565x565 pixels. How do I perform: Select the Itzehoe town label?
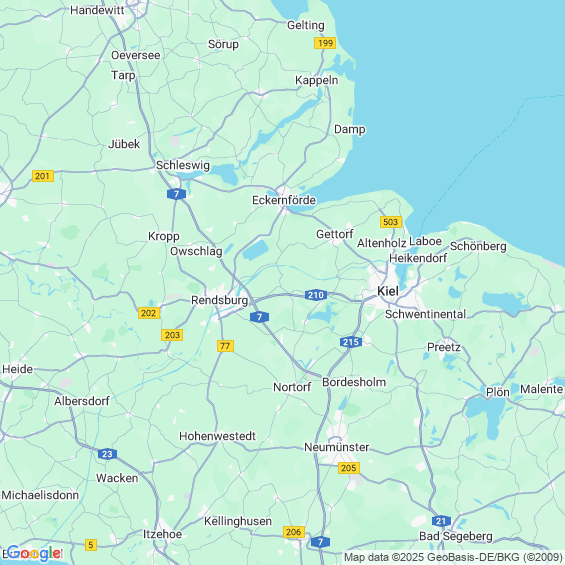pyautogui.click(x=163, y=534)
